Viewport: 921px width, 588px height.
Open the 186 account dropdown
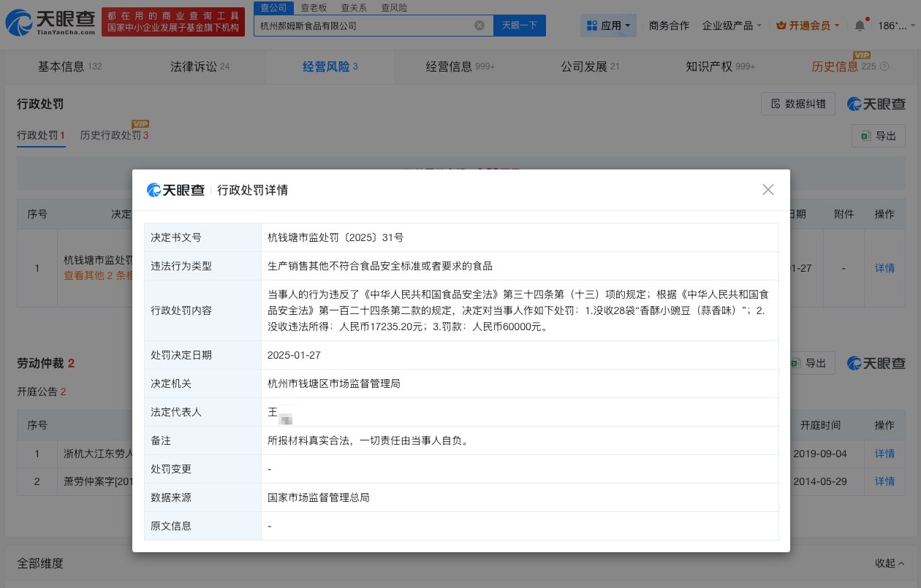pos(892,25)
